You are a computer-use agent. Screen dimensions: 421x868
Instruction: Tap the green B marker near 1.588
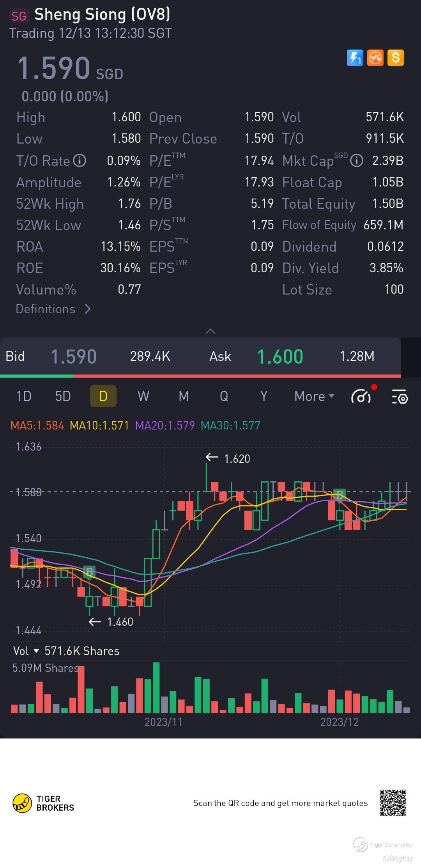coord(340,495)
